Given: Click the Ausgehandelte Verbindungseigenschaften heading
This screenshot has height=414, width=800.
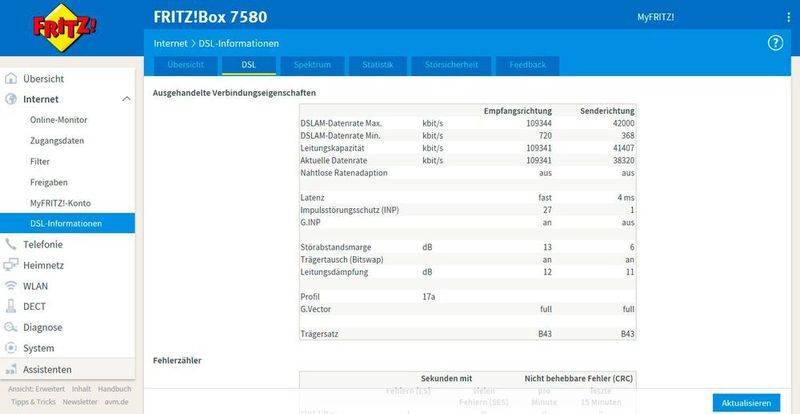Looking at the screenshot, I should (234, 93).
